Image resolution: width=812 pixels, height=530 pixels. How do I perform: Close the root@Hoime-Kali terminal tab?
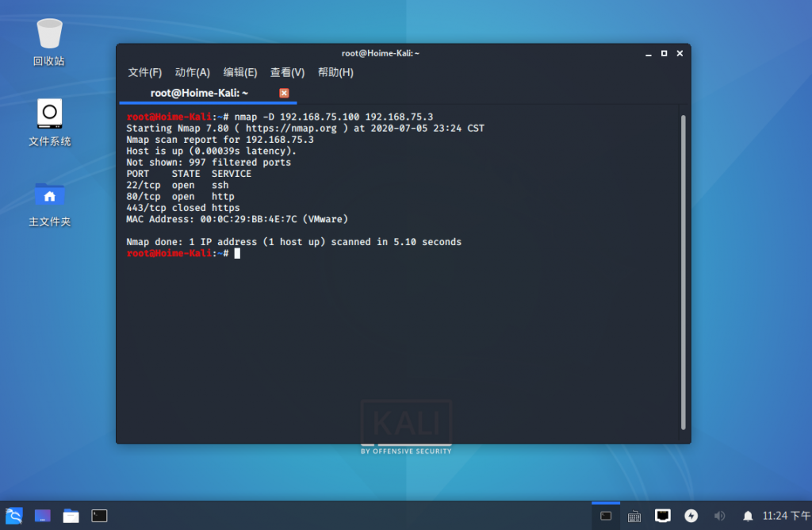(284, 93)
